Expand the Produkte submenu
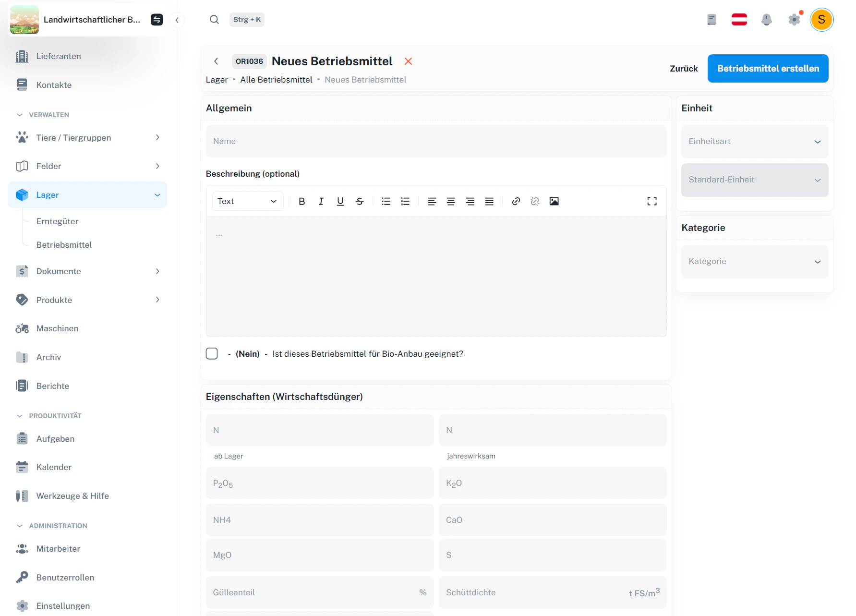Image resolution: width=856 pixels, height=616 pixels. pos(157,300)
